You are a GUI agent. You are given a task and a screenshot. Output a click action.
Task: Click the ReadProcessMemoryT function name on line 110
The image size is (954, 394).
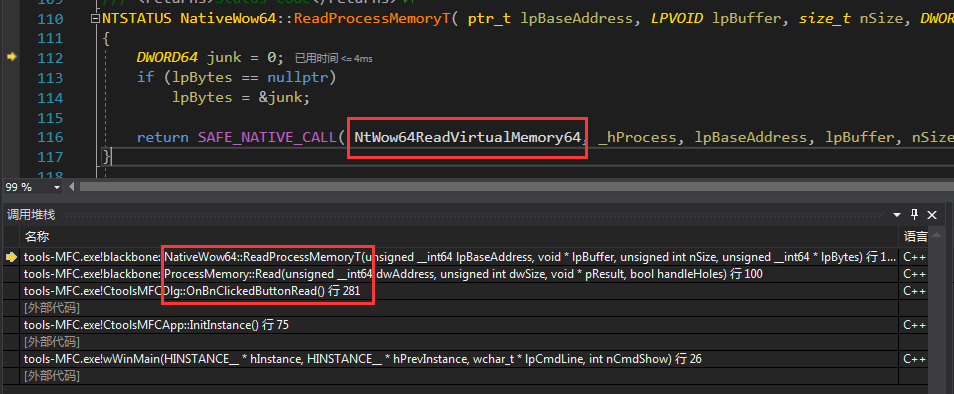[372, 19]
